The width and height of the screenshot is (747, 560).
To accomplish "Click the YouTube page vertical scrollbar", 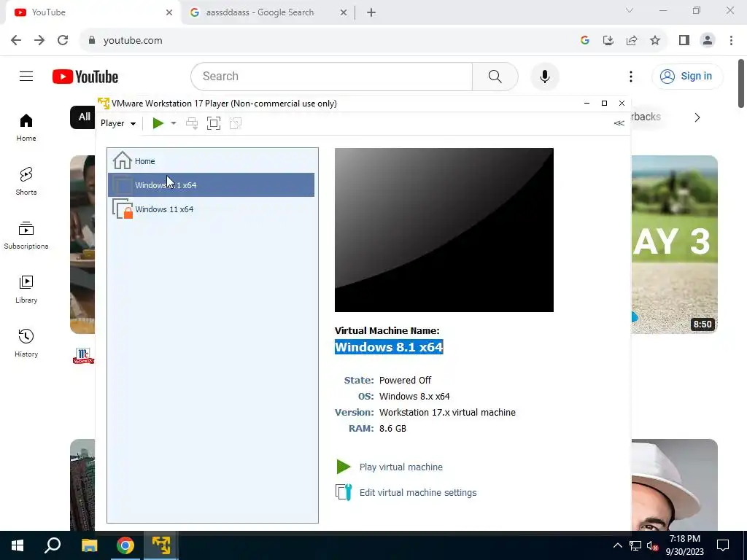I will point(741,83).
